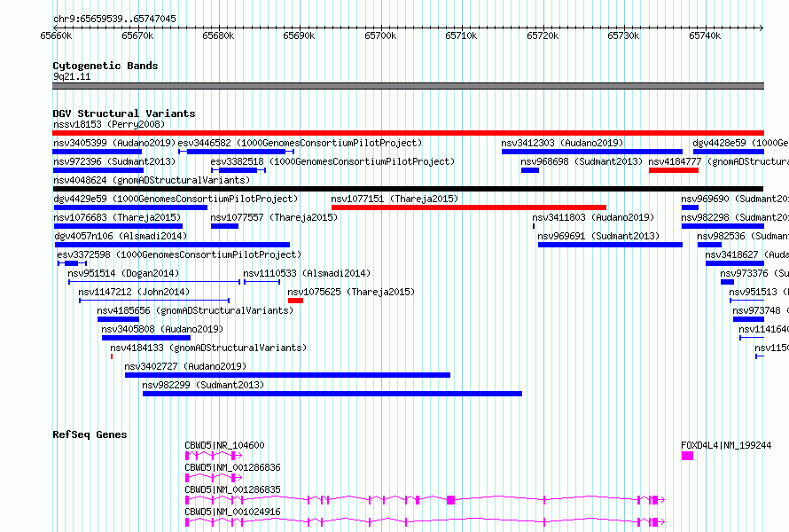Screen dimensions: 789x532
Task: Open CBWD5|NR_104600 transcript label
Action: point(224,445)
